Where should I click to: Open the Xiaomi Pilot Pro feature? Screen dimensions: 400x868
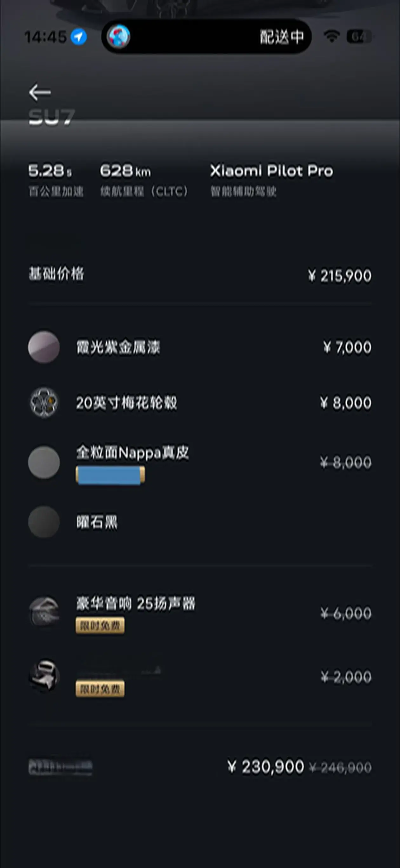point(271,171)
